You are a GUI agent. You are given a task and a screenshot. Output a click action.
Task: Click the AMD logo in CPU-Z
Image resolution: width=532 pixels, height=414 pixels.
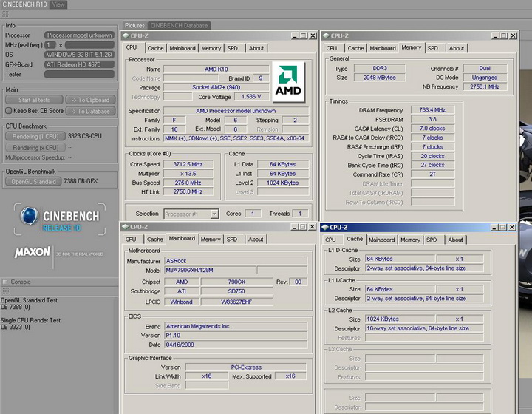(x=288, y=81)
